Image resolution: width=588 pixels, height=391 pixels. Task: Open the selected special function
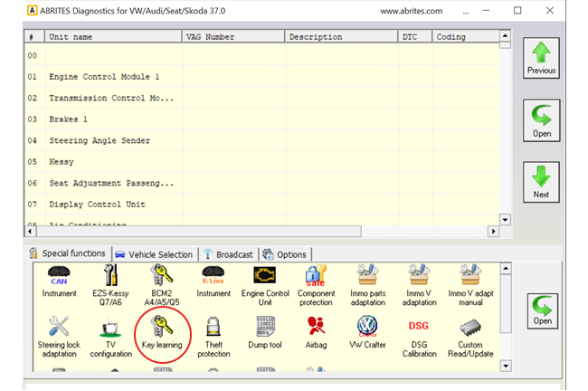click(542, 311)
